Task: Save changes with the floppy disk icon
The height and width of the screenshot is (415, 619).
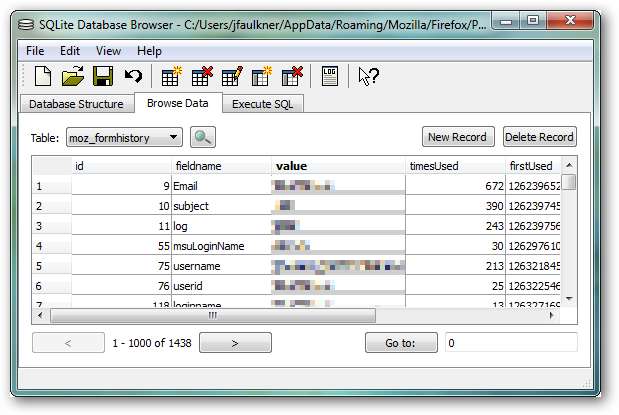Action: (x=102, y=76)
